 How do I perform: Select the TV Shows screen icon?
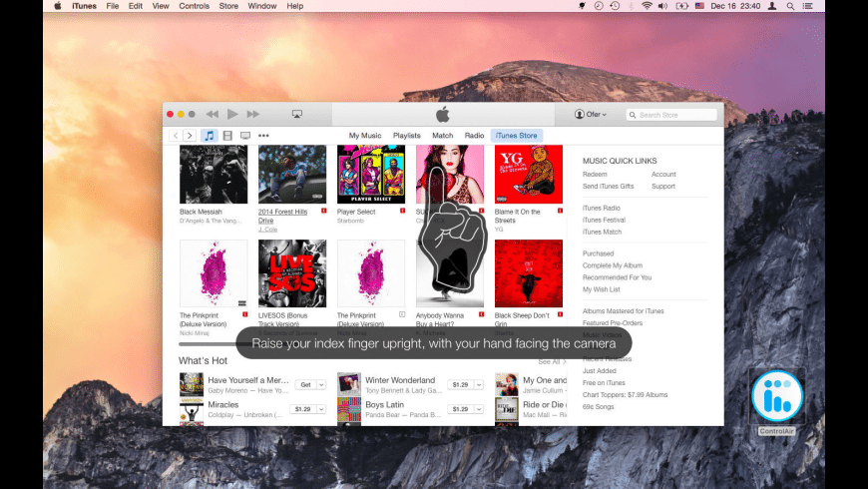(x=245, y=135)
